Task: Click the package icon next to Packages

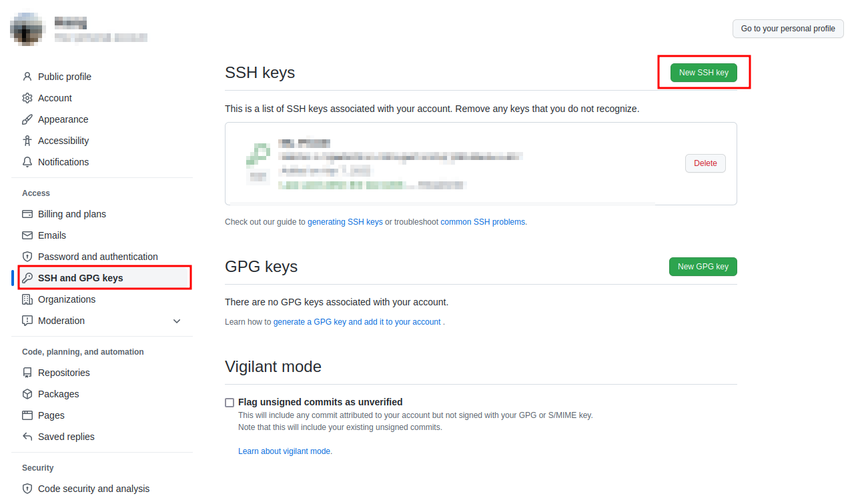Action: tap(27, 394)
